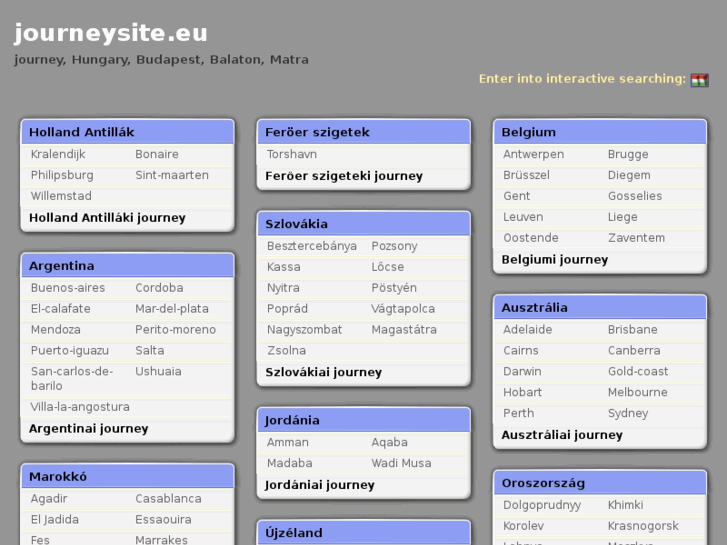Select Zsolna city
This screenshot has width=727, height=545.
pyautogui.click(x=287, y=350)
